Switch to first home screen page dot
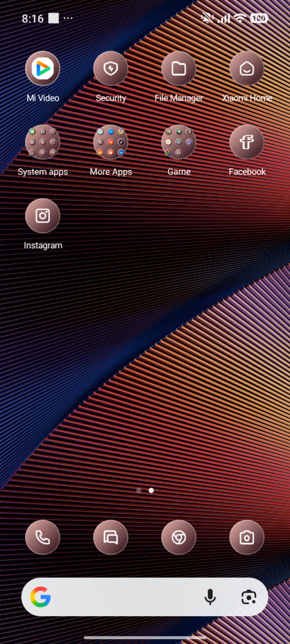290x644 pixels. click(139, 491)
